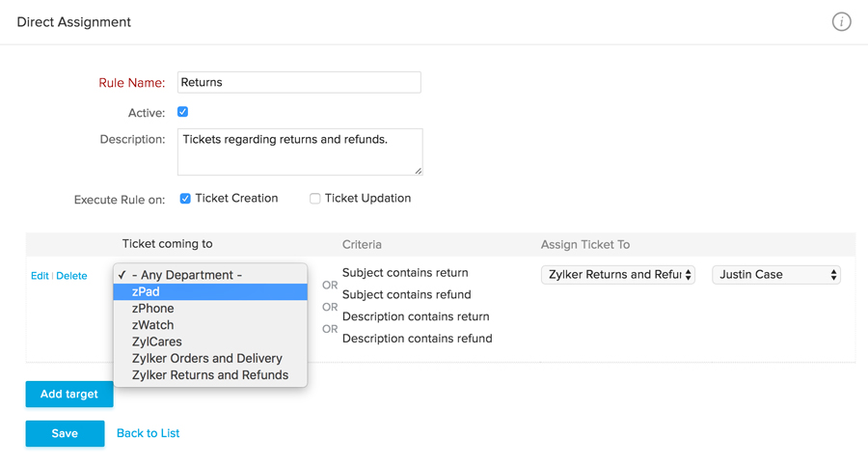Toggle the Active checkbox
This screenshot has height=465, width=868.
[x=183, y=112]
